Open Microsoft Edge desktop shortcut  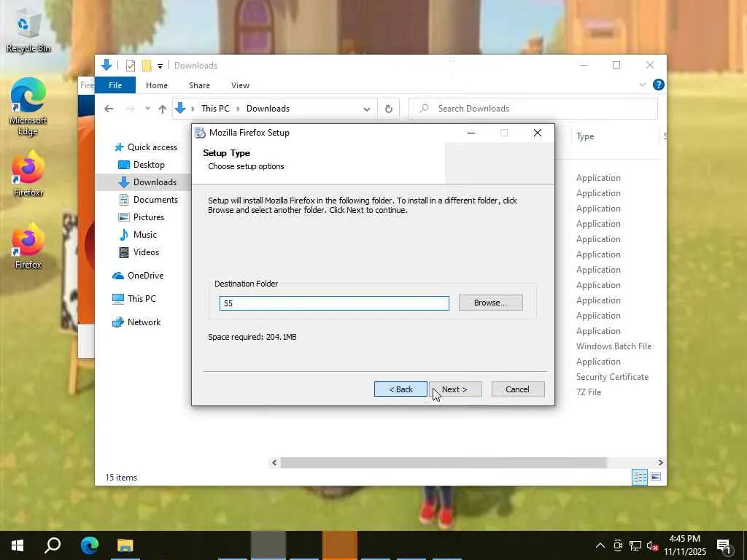[x=28, y=106]
